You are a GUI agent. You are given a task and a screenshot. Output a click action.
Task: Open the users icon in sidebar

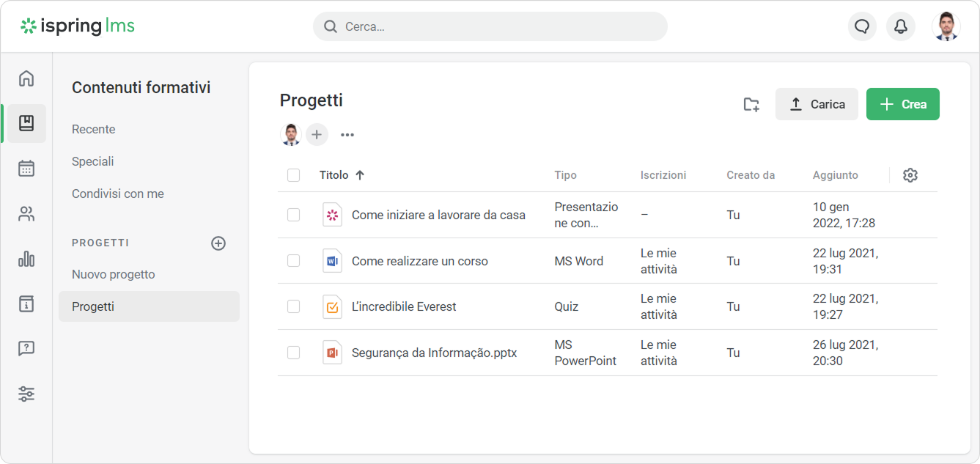coord(26,214)
